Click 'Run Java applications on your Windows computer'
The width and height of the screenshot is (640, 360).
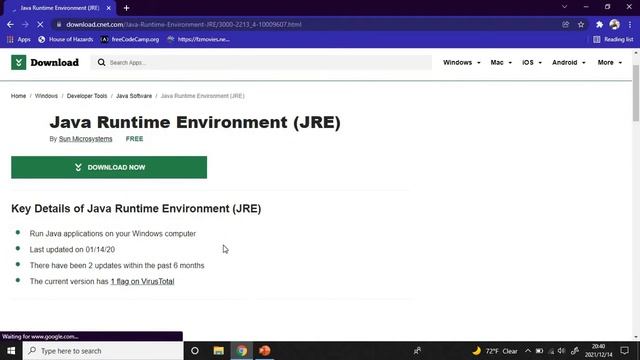click(x=113, y=233)
